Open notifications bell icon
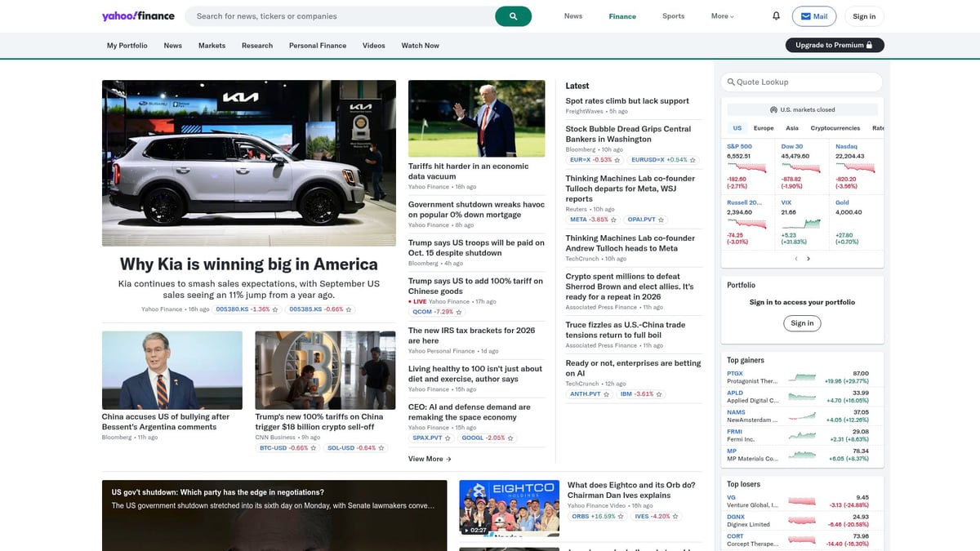980x551 pixels. (x=776, y=16)
